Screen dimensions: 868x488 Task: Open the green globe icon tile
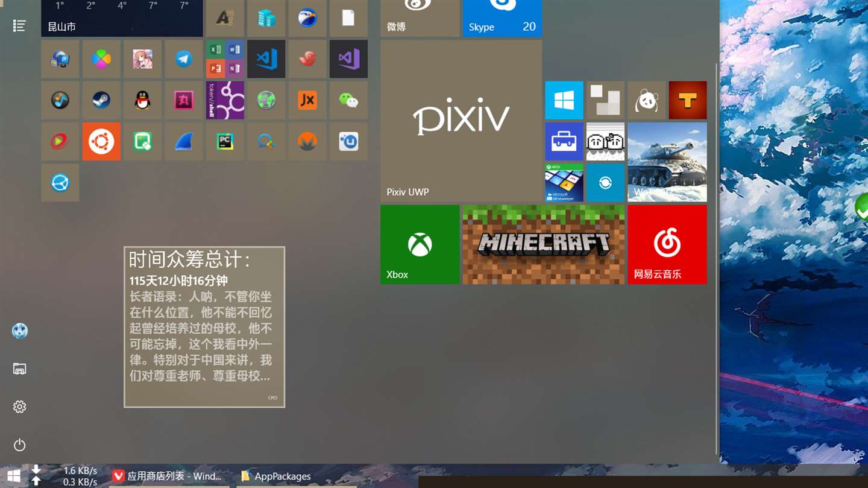[266, 100]
